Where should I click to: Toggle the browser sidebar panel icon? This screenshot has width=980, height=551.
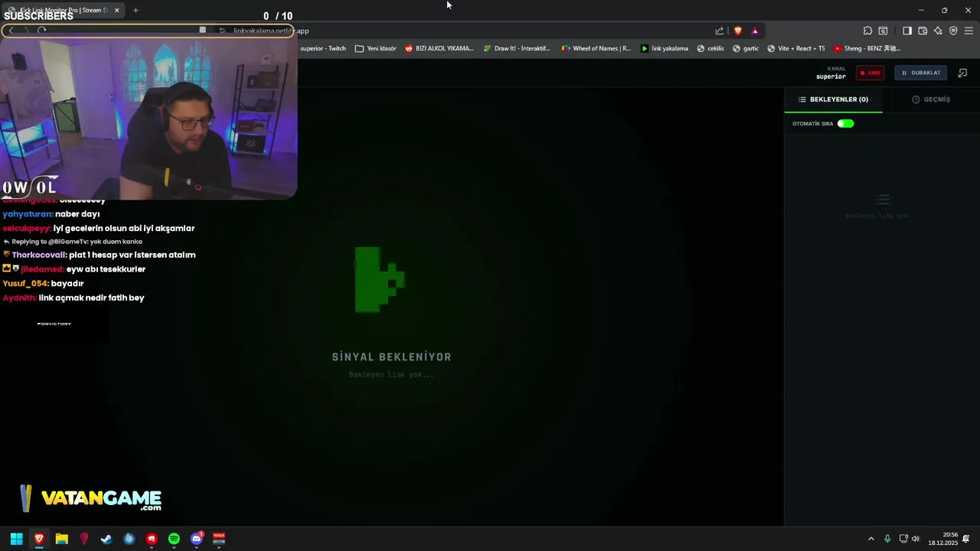coord(906,31)
